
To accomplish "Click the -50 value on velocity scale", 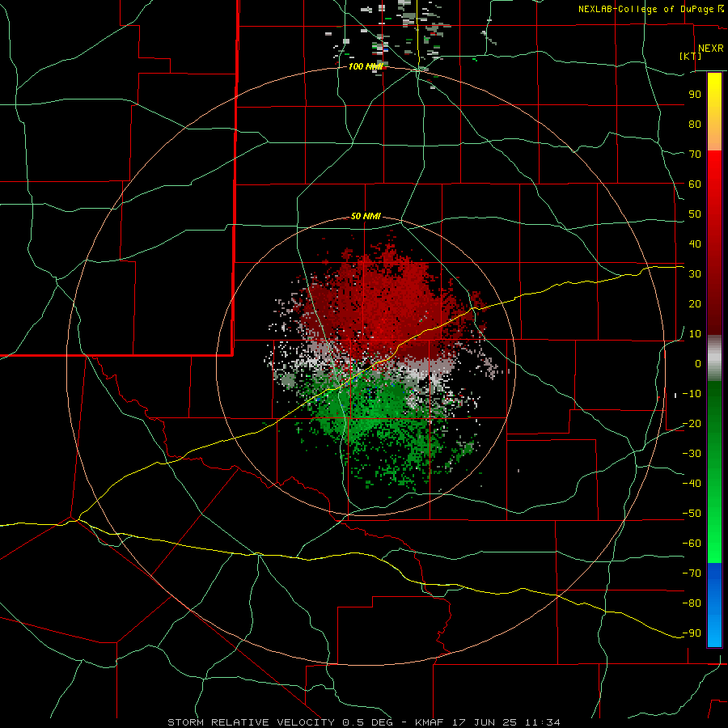I will coord(692,514).
